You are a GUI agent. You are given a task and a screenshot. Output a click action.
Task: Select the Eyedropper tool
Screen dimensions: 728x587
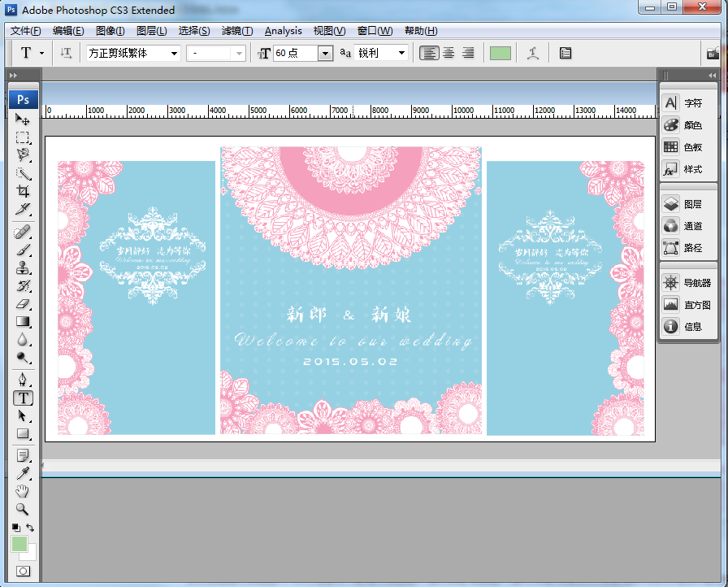22,473
